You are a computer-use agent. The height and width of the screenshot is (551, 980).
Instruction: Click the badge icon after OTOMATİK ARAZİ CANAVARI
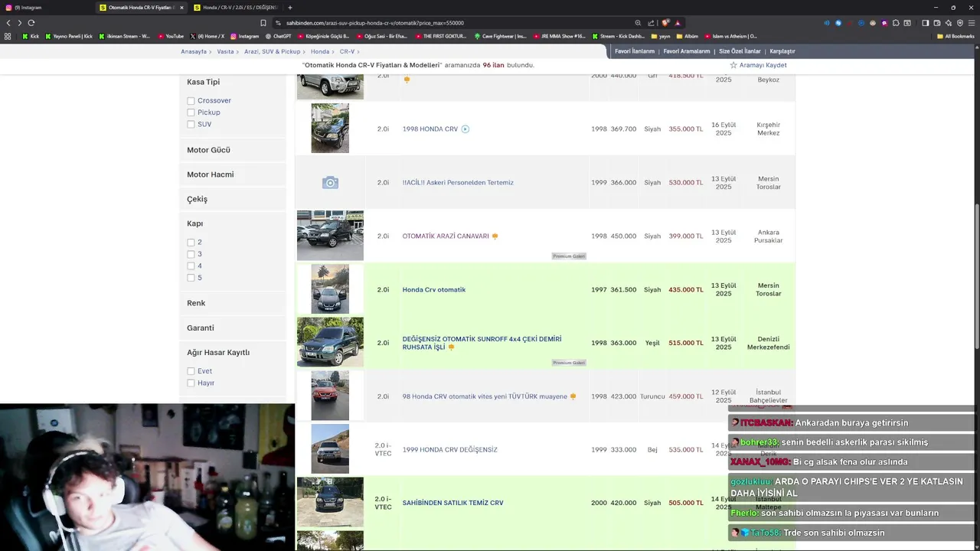[495, 236]
